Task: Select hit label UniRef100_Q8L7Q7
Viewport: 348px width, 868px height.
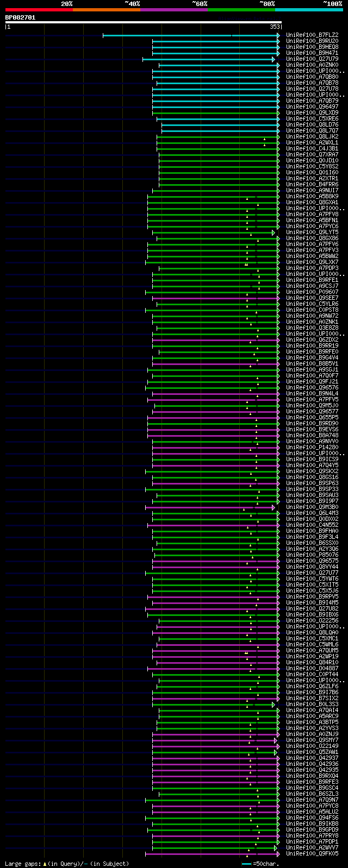Action: (312, 131)
